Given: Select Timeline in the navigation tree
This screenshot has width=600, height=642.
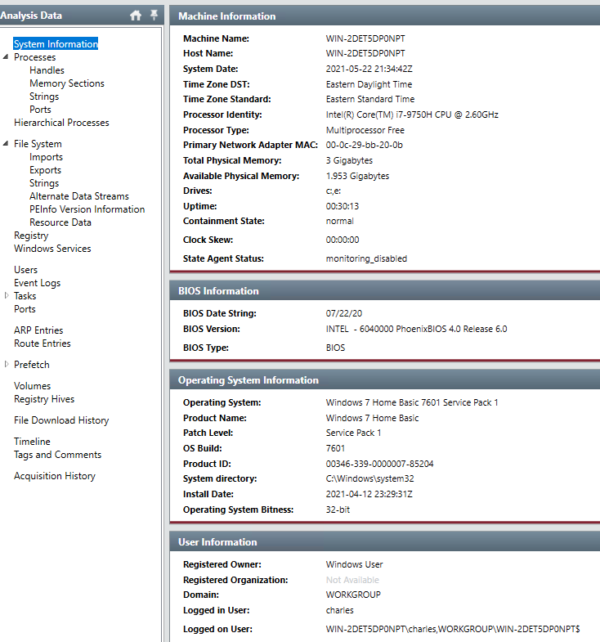Looking at the screenshot, I should point(32,442).
